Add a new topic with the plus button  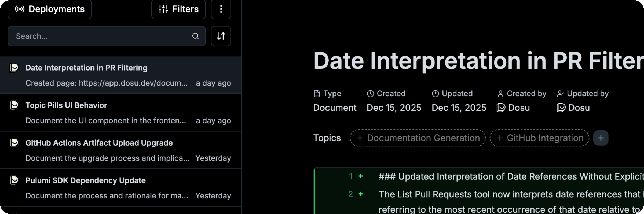pyautogui.click(x=601, y=138)
